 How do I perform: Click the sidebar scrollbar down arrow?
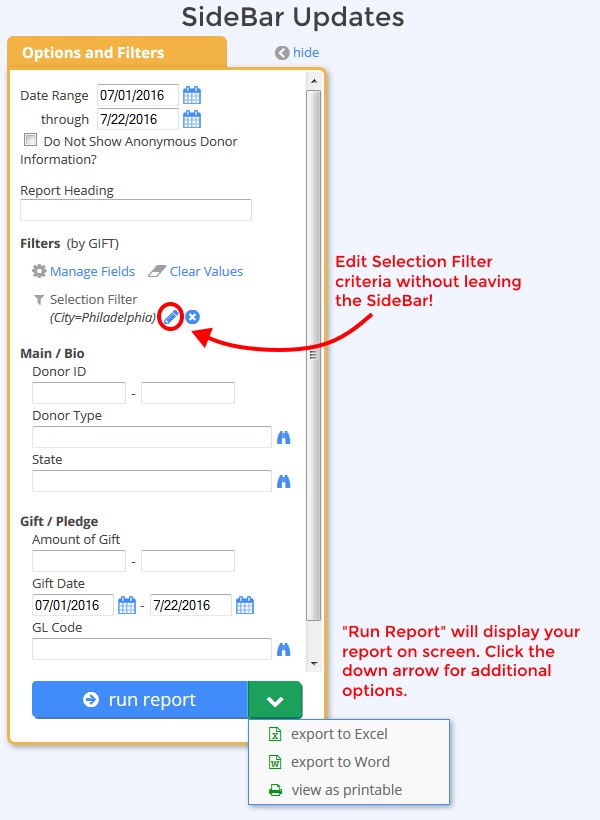[314, 664]
